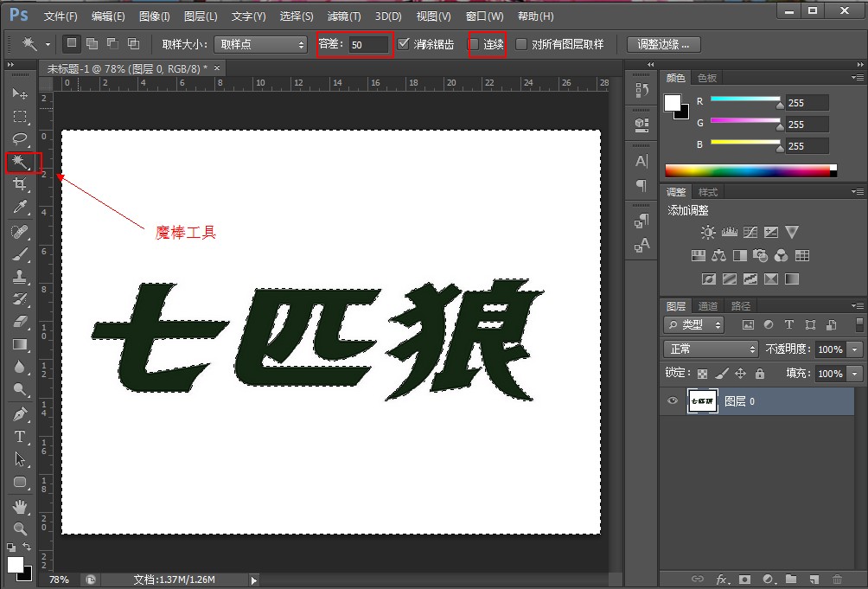Click the Brightness/Contrast adjustment icon

click(x=708, y=232)
